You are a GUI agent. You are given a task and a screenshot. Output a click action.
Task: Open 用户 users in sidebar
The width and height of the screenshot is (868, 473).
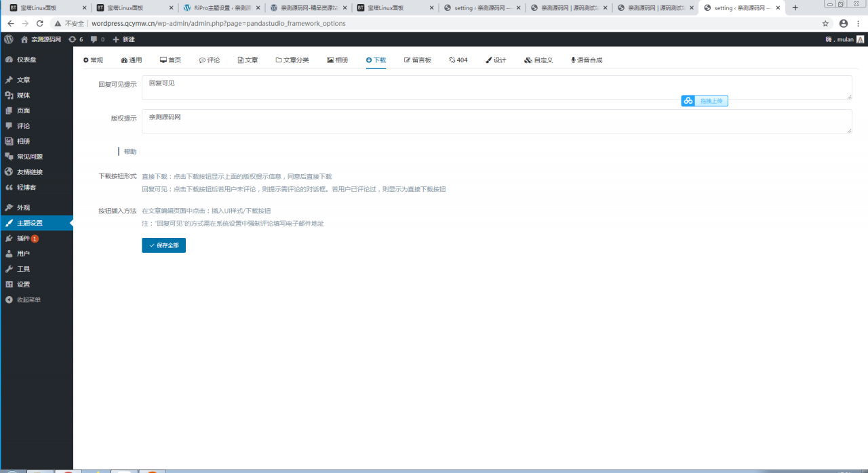click(37, 253)
